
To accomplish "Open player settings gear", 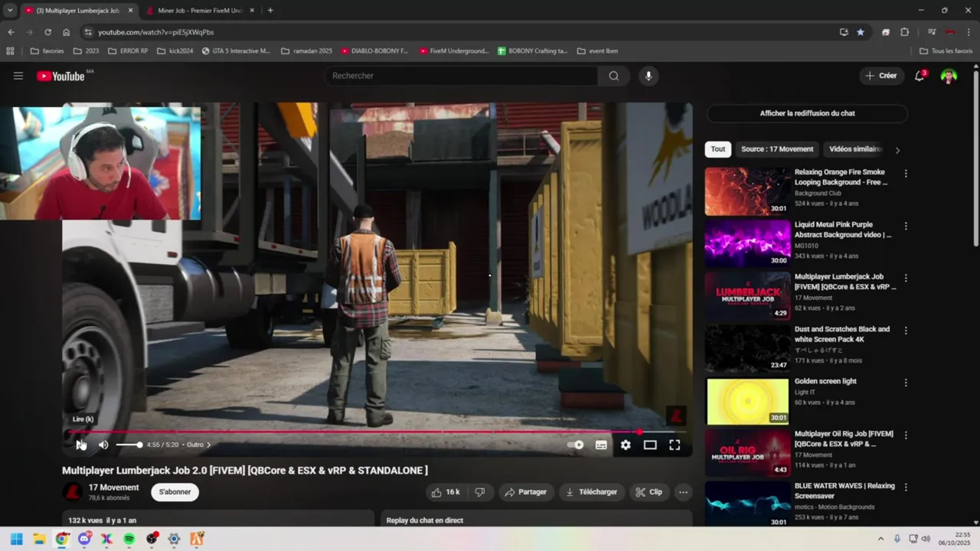I will [x=626, y=445].
